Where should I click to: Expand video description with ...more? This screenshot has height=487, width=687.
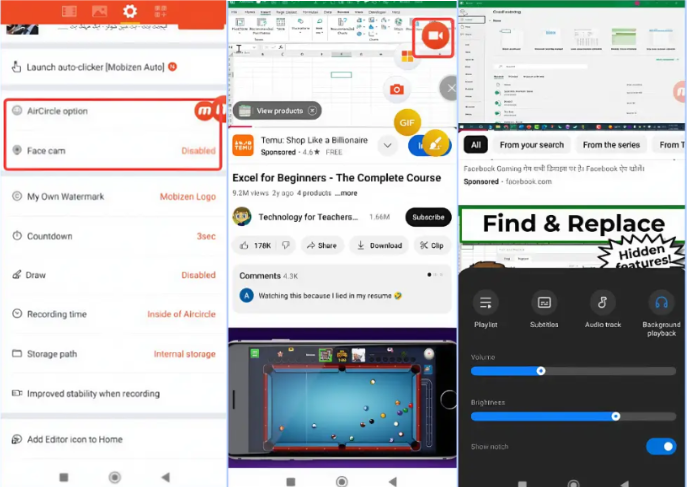click(346, 193)
